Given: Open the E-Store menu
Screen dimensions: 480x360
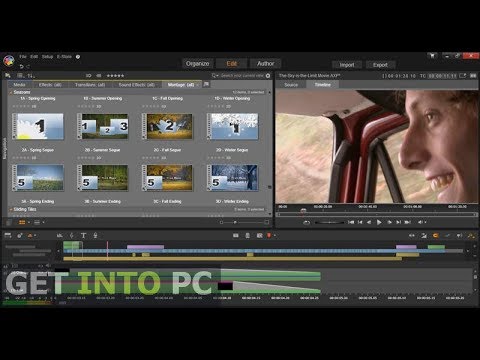Looking at the screenshot, I should 64,57.
